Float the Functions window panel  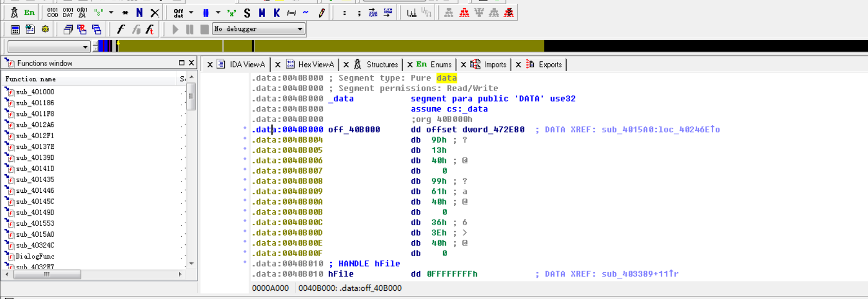point(182,63)
